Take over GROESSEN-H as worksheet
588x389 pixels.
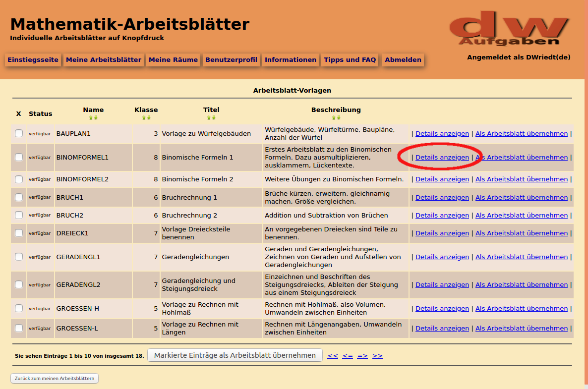coord(522,308)
